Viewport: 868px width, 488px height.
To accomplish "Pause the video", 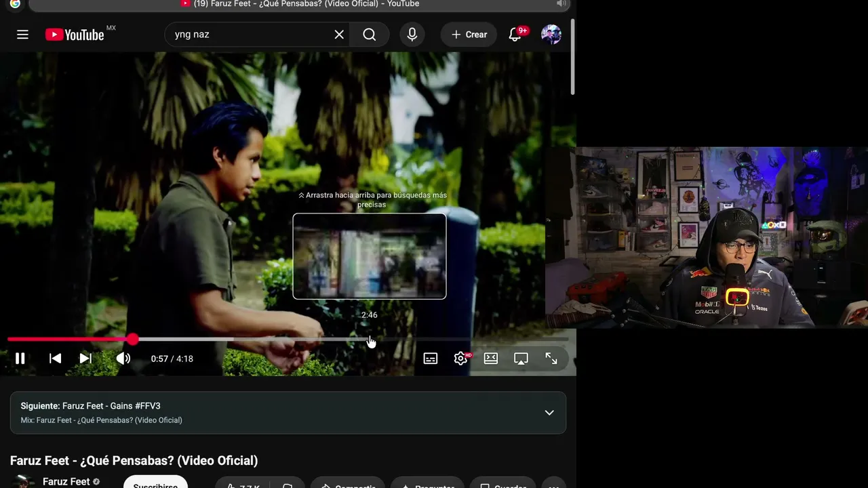I will click(20, 359).
